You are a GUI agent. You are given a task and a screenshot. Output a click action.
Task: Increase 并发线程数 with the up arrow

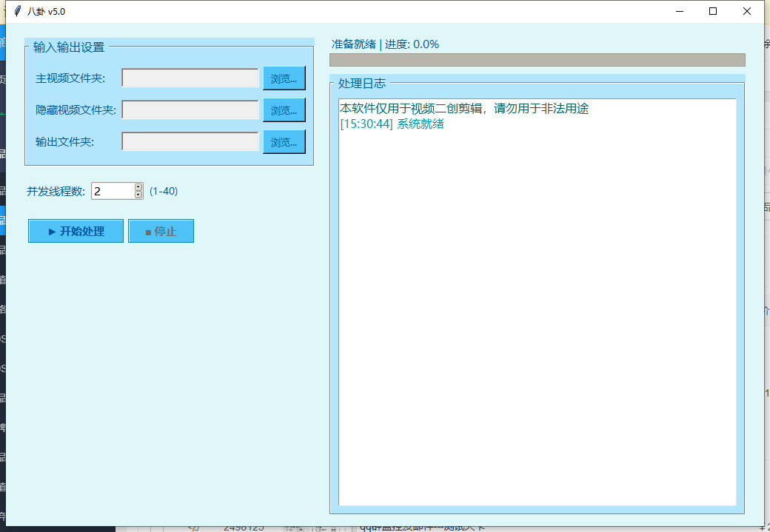point(138,187)
